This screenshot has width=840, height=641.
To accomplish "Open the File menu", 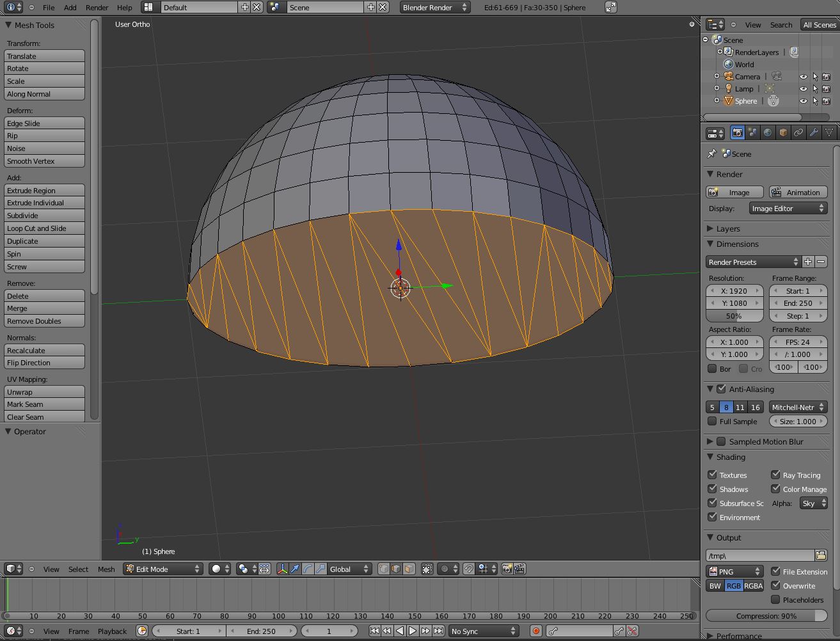I will [49, 8].
